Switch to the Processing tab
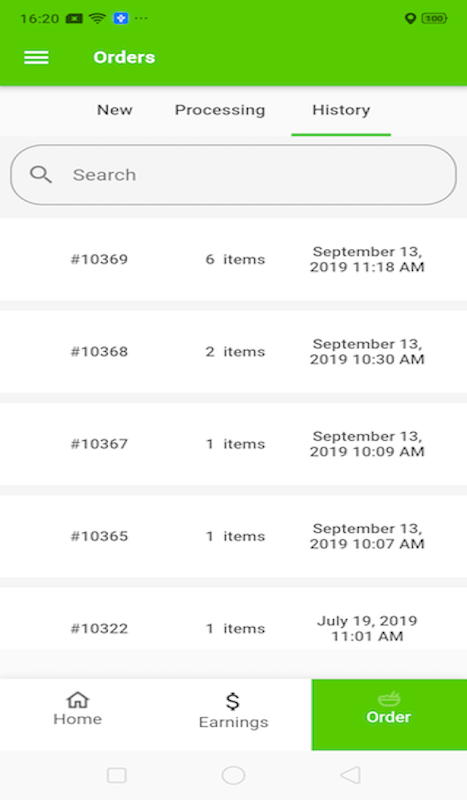 click(x=220, y=110)
